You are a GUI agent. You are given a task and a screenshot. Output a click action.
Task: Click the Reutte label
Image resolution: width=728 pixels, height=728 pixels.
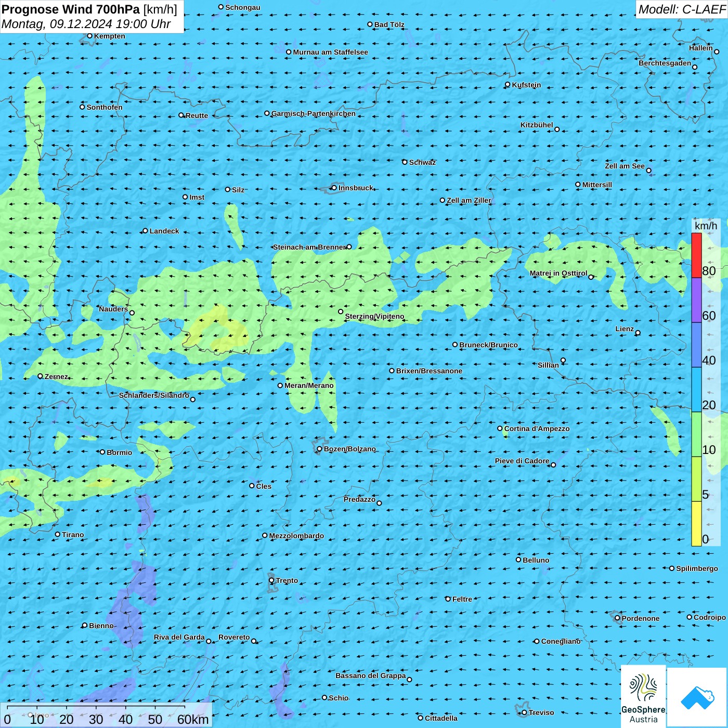(x=197, y=115)
